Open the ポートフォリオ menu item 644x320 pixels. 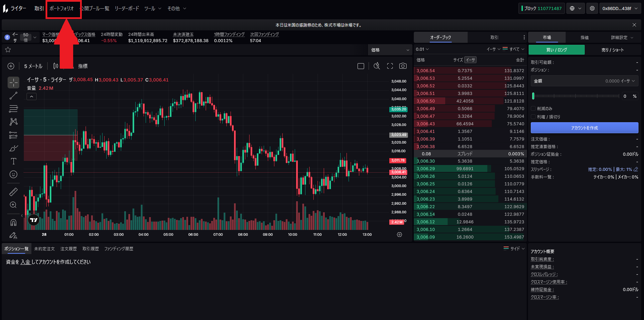click(62, 8)
